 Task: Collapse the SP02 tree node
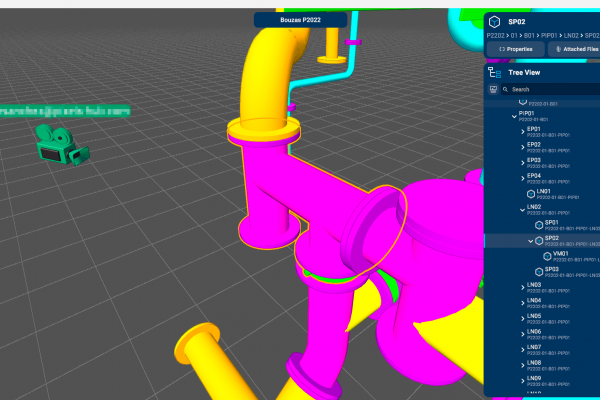click(x=530, y=240)
